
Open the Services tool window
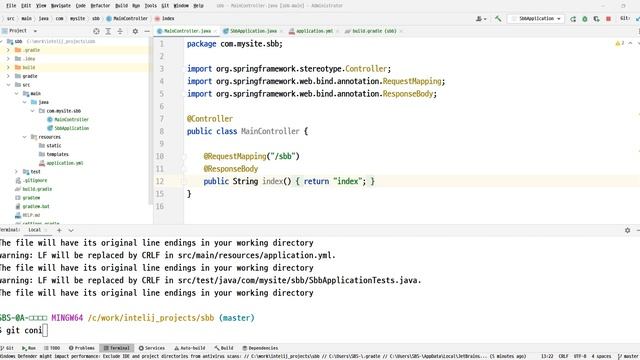[152, 348]
